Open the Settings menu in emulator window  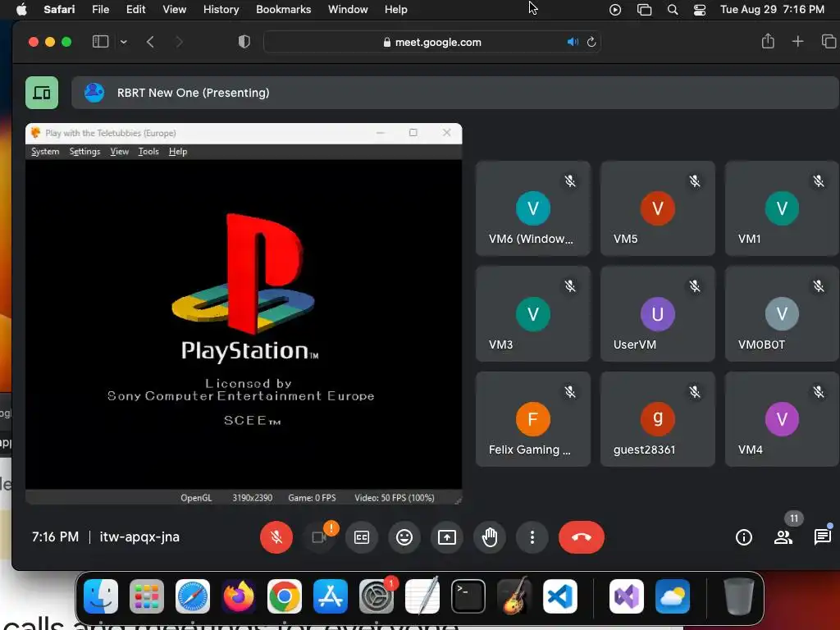tap(84, 152)
